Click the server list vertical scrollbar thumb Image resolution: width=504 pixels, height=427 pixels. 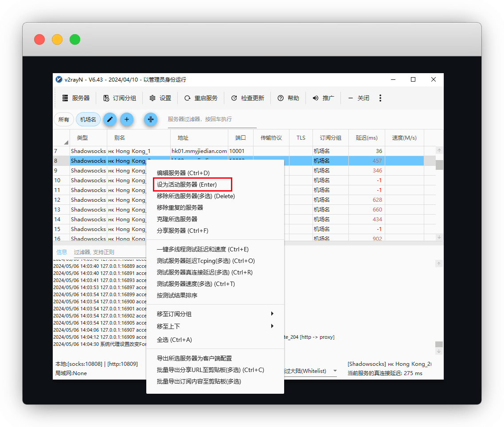[439, 165]
